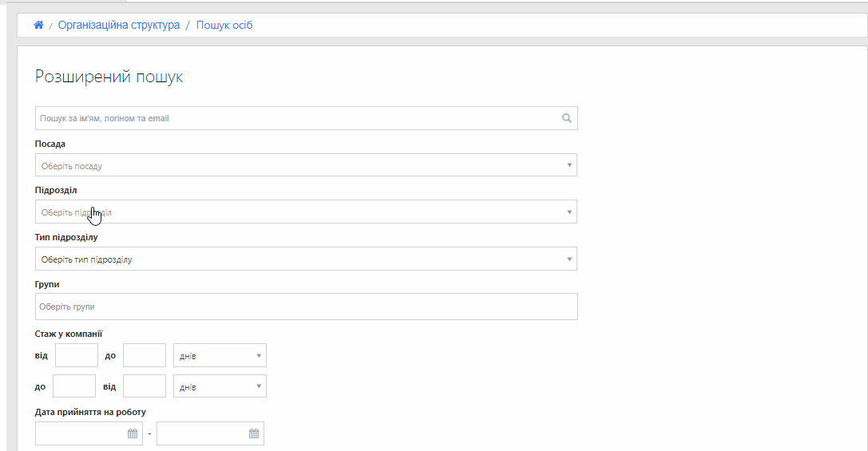Screen dimensions: 868x451
Task: Go to home via breadcrumb house icon
Action: [x=39, y=25]
